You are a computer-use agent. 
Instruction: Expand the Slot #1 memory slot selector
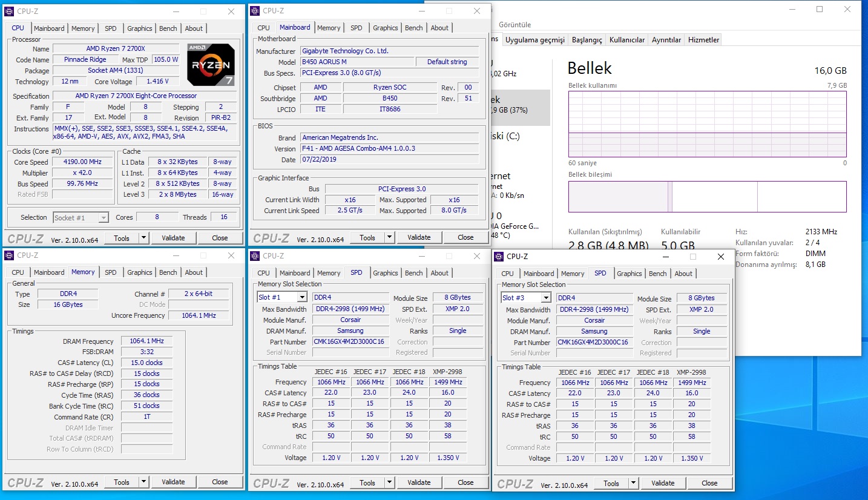[301, 297]
